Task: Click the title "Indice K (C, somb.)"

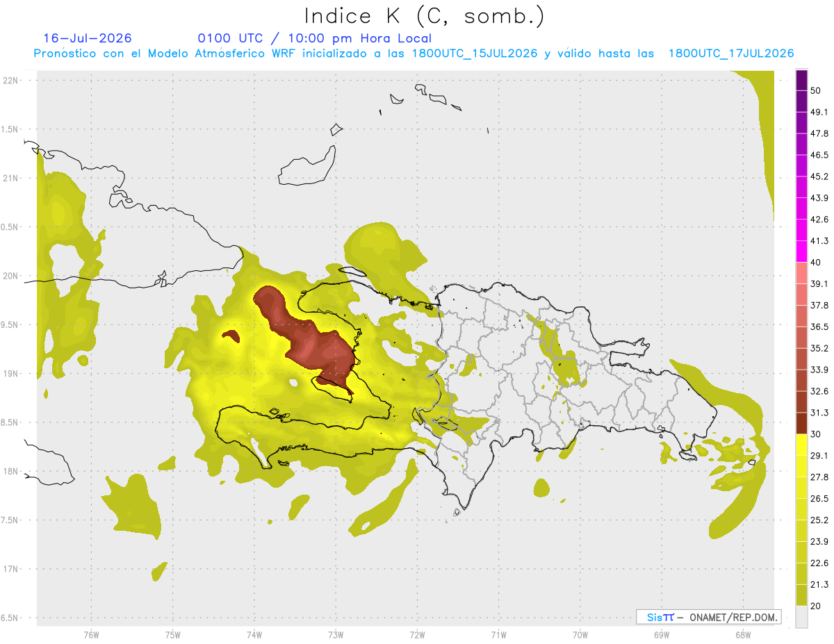Action: coord(425,15)
